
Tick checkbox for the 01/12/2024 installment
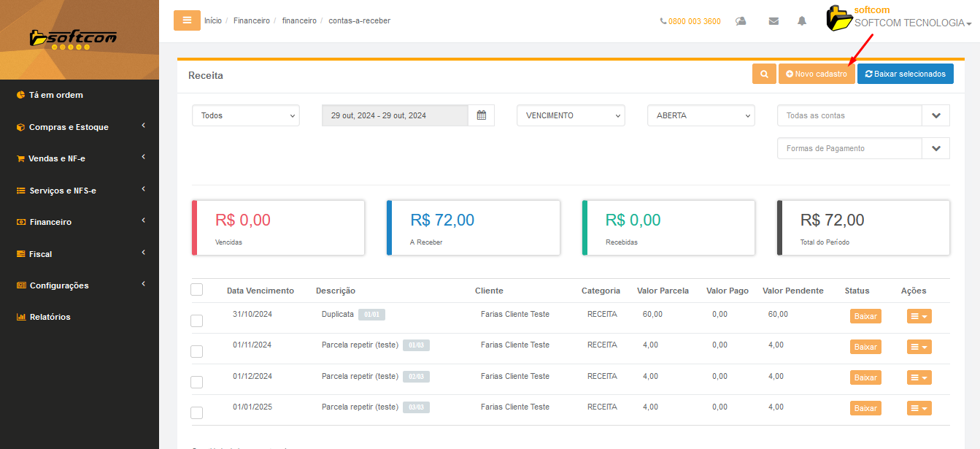[196, 382]
